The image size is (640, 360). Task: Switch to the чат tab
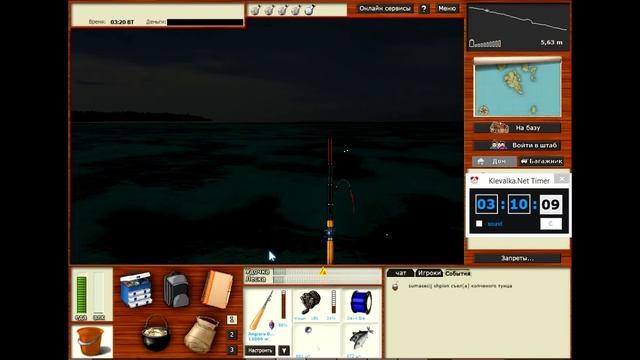(400, 273)
